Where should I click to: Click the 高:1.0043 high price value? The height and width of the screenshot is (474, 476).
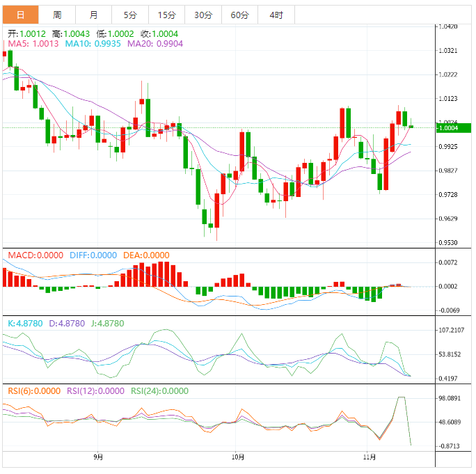tap(71, 33)
